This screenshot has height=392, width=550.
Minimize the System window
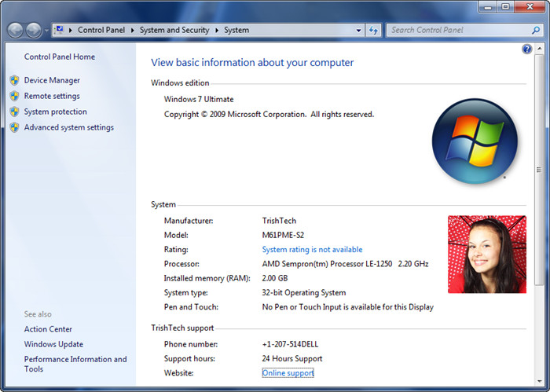coord(488,6)
